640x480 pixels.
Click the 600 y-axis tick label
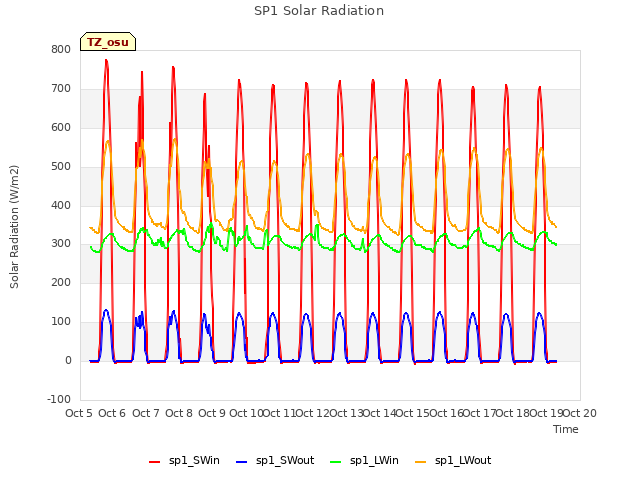[x=61, y=127]
